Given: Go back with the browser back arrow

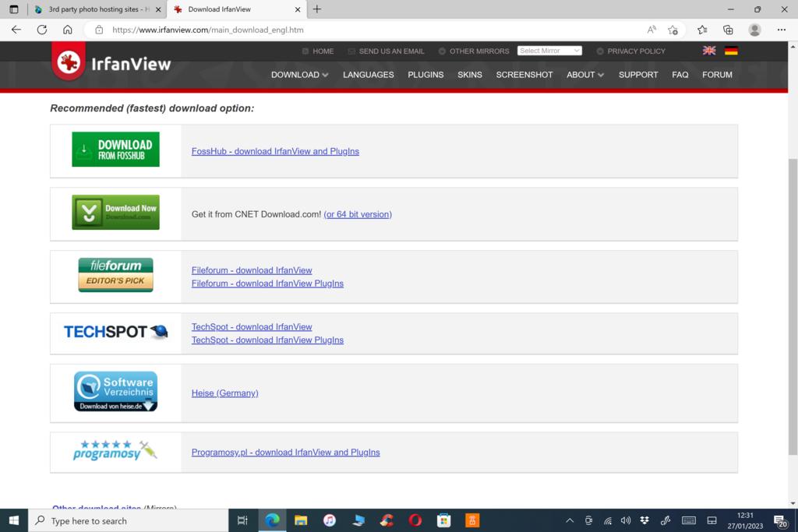Looking at the screenshot, I should pyautogui.click(x=16, y=30).
